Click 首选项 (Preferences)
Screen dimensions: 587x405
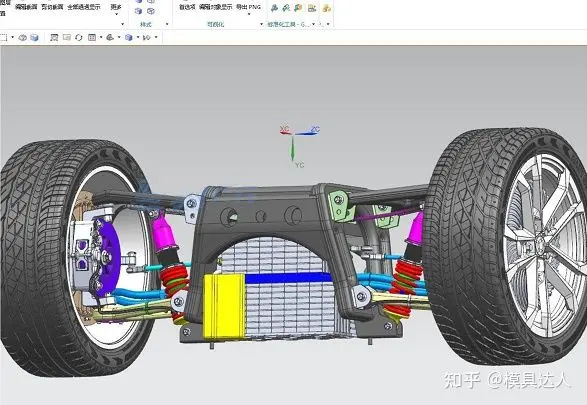point(187,7)
